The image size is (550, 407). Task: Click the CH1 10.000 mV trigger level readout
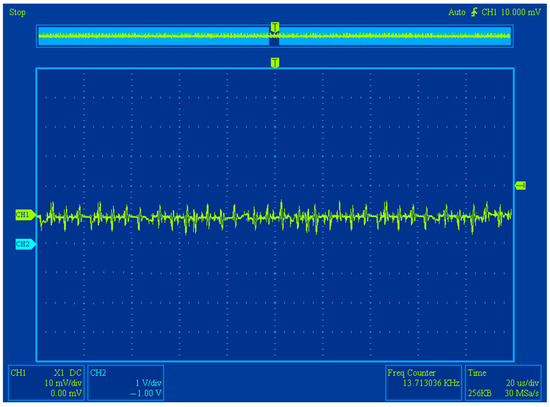511,12
